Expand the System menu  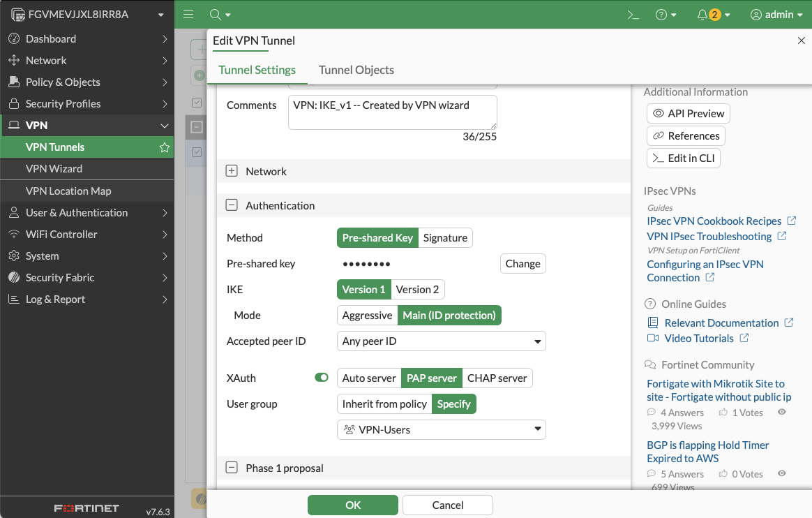tap(87, 256)
